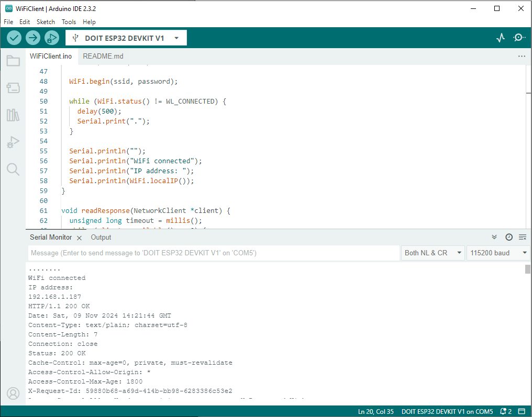Click line number 61 in the gutter
Viewport: 532px width, 417px height.
pos(43,210)
